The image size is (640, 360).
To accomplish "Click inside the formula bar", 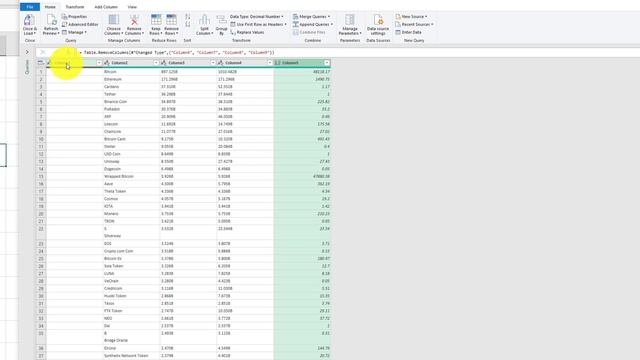I will pyautogui.click(x=359, y=53).
